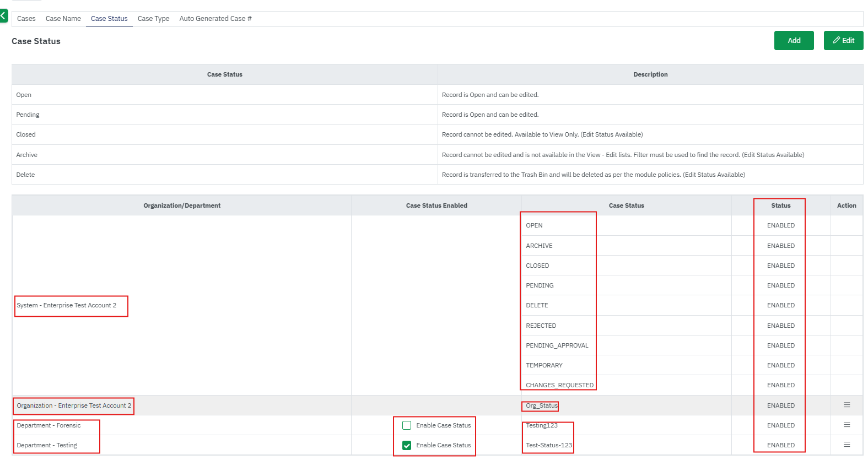Click the Organization/Department column header

point(182,205)
